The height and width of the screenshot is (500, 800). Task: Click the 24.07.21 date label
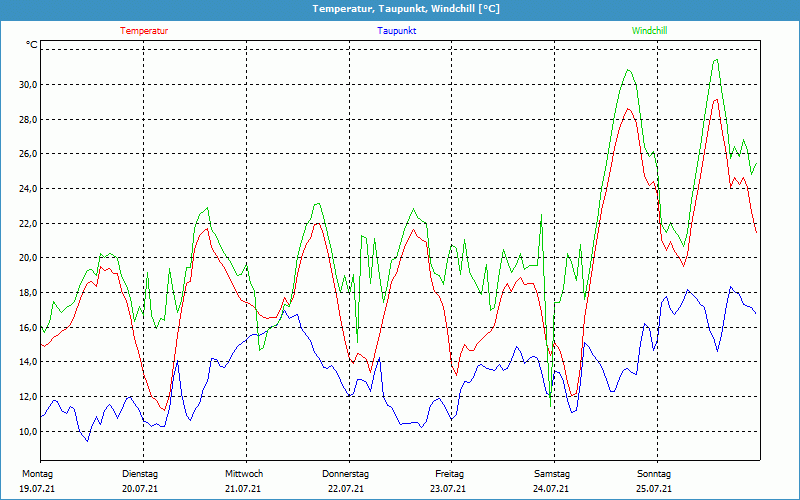(551, 489)
